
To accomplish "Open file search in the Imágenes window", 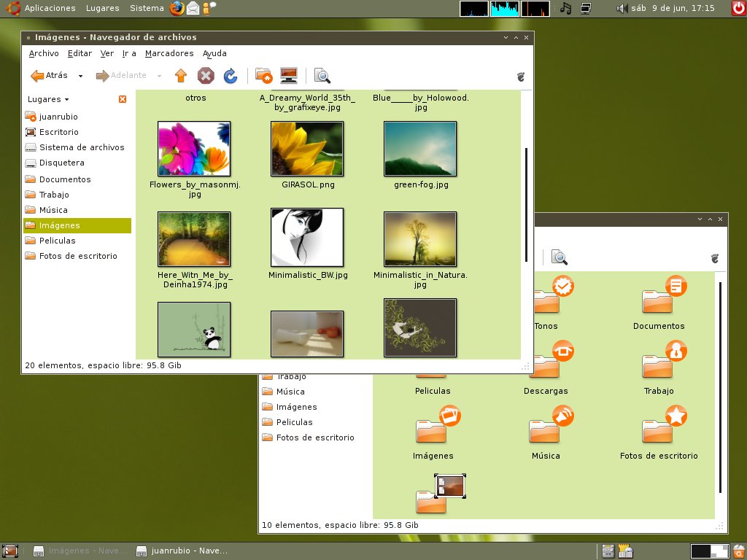I will pyautogui.click(x=322, y=76).
